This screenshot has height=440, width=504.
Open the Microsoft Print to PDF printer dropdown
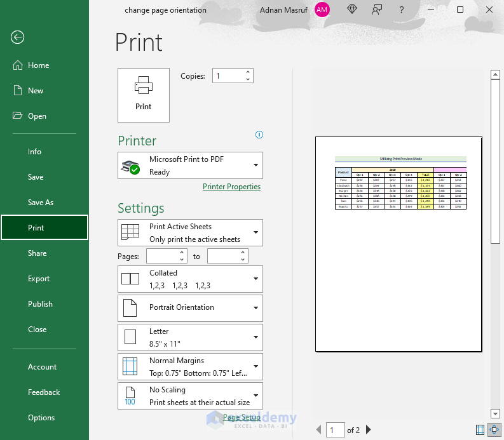click(x=190, y=166)
